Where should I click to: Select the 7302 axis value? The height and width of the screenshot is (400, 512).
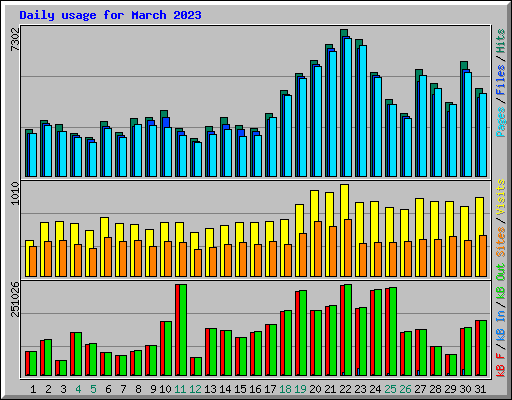point(15,40)
